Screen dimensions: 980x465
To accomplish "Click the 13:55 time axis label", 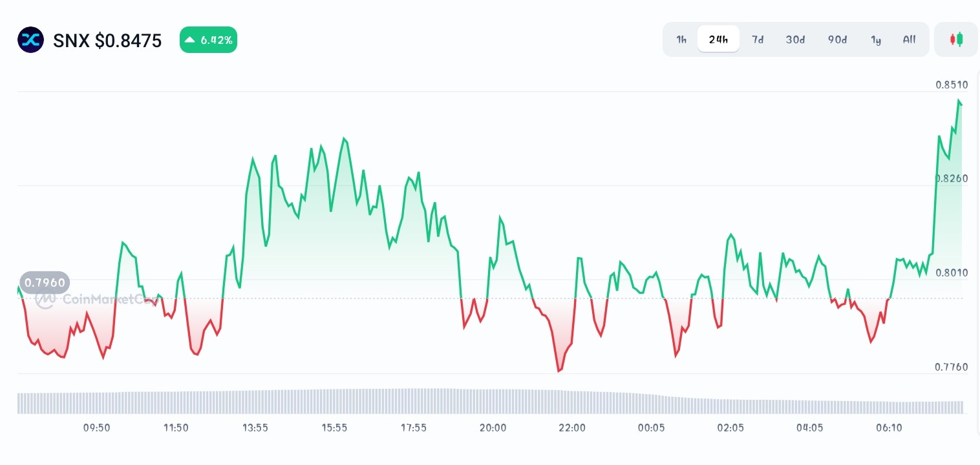I will click(x=255, y=428).
